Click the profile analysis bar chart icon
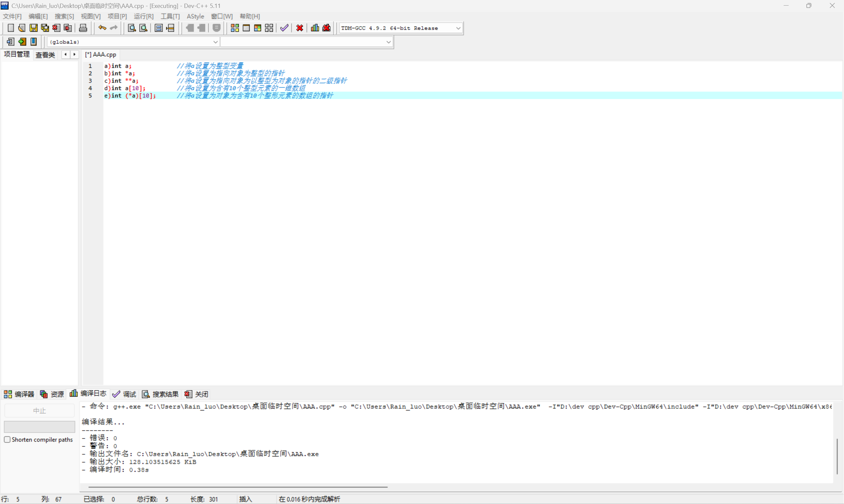Screen dimensions: 844x504 315,28
